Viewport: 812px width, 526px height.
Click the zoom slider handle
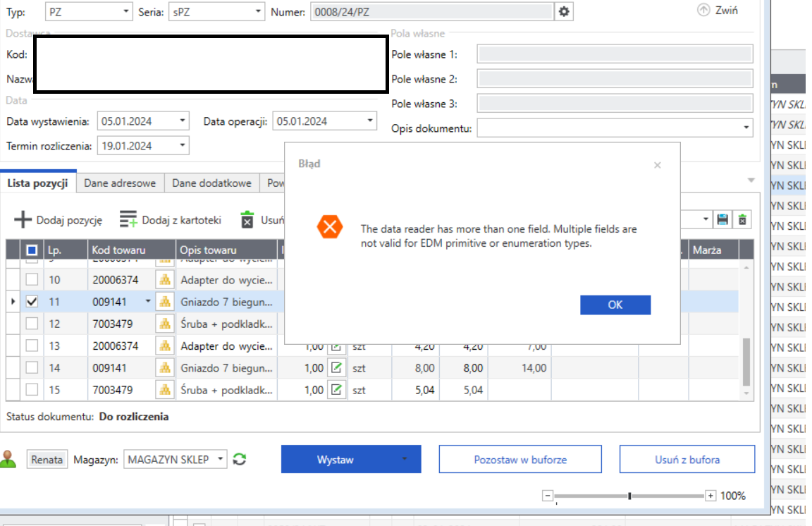coord(629,496)
